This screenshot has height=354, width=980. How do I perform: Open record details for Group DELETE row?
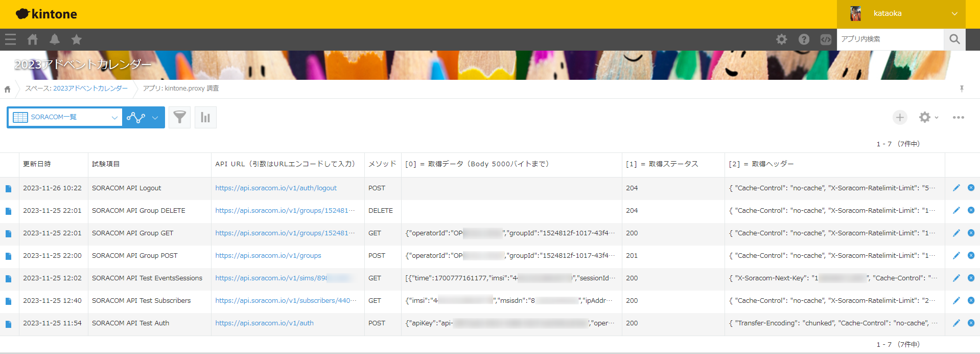[x=8, y=211]
